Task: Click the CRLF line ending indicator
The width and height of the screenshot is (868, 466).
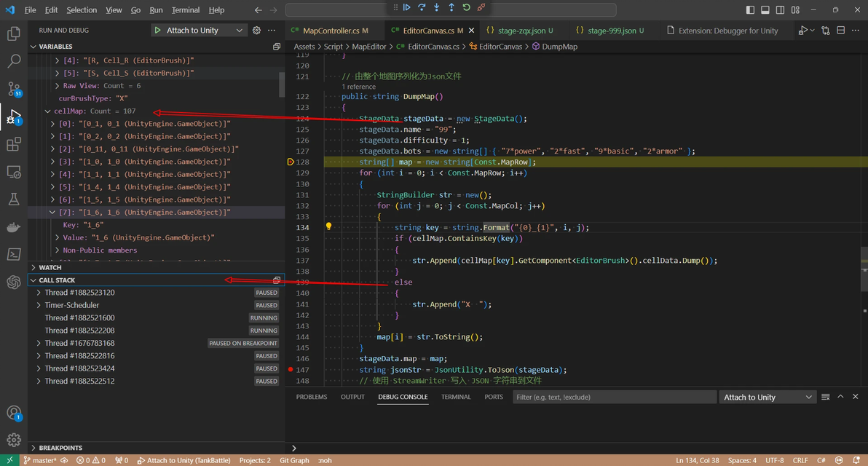Action: pos(800,460)
